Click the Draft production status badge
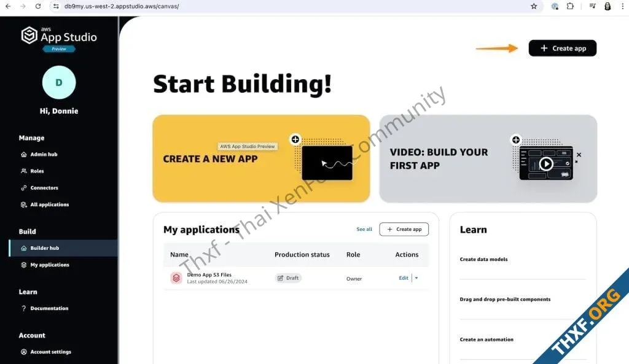This screenshot has width=629, height=364. [x=289, y=278]
